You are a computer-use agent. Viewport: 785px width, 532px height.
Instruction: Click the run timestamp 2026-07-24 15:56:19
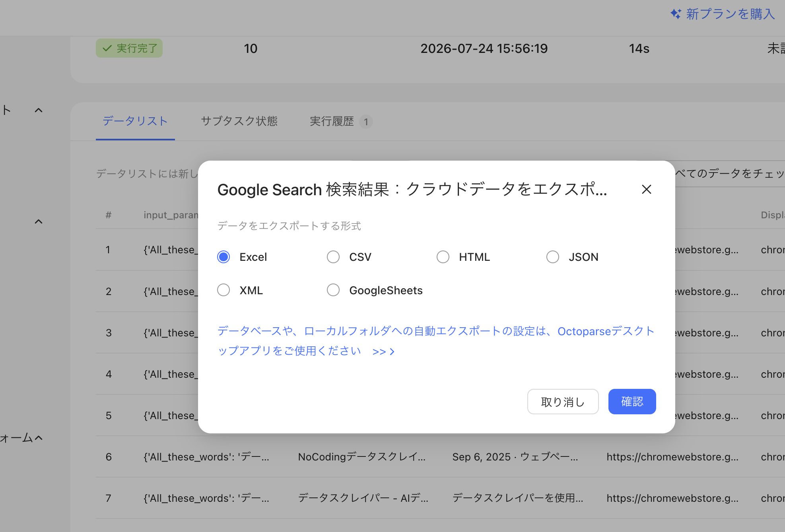pyautogui.click(x=484, y=49)
